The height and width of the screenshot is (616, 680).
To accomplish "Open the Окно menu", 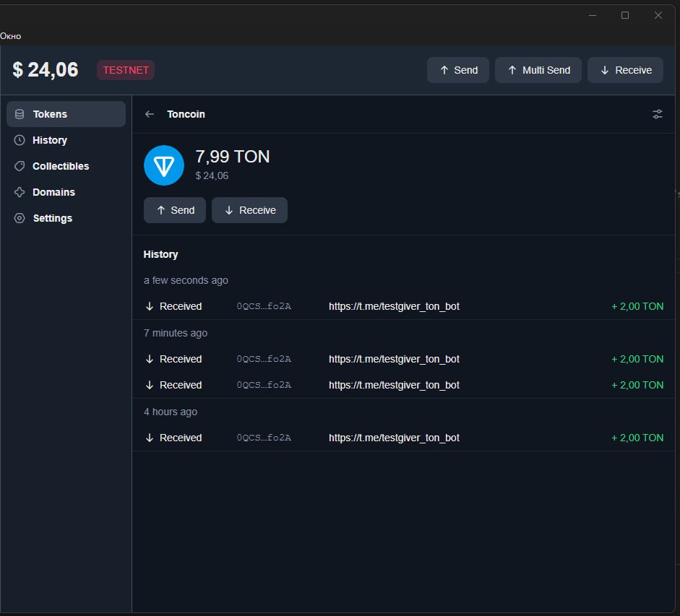I will [10, 36].
